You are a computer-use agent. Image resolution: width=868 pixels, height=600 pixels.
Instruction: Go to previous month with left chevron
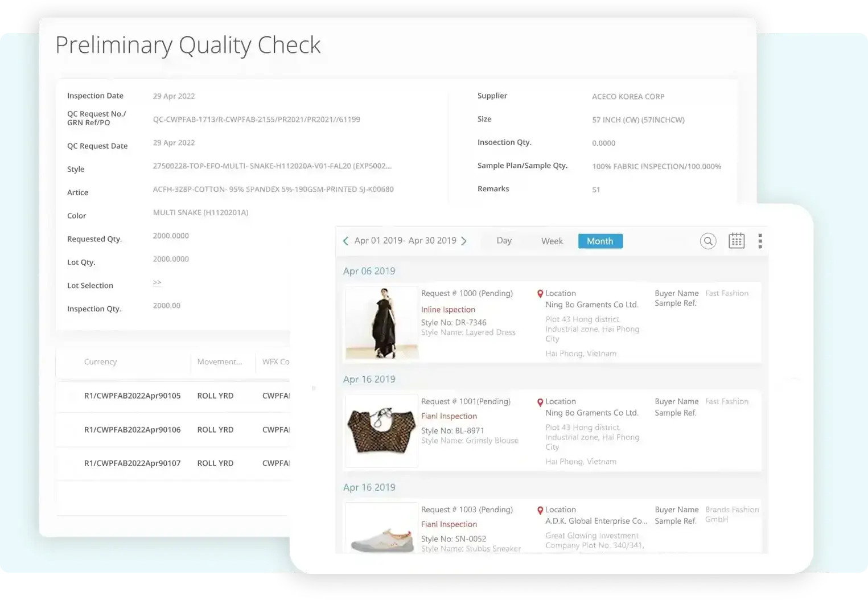[345, 241]
